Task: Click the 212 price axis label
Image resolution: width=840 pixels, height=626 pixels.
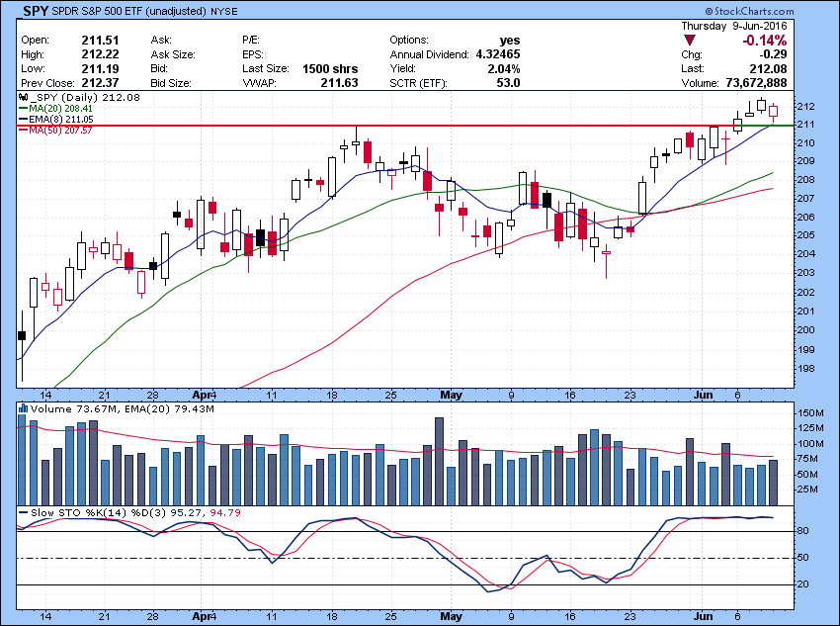Action: pos(806,107)
